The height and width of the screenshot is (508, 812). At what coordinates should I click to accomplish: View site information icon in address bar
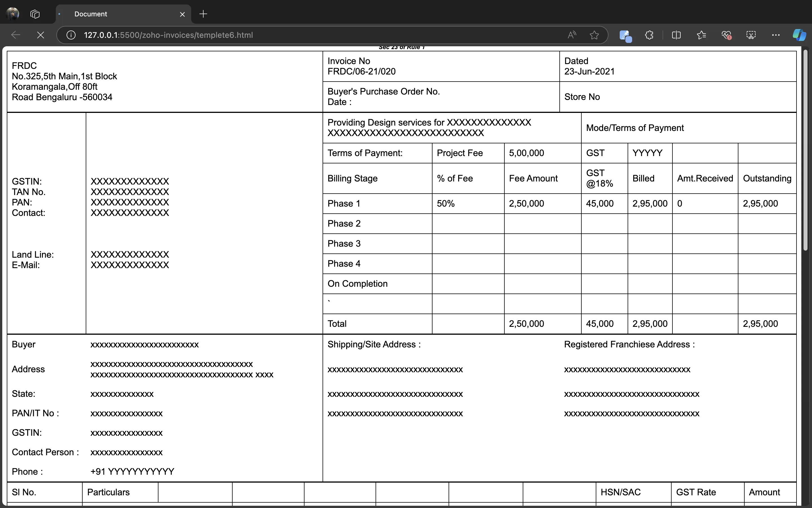[71, 35]
